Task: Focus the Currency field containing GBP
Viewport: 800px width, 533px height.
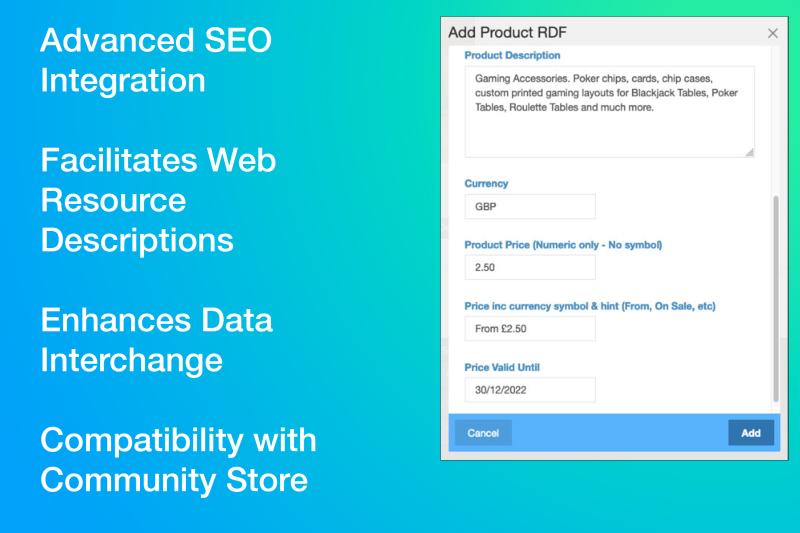Action: [529, 207]
